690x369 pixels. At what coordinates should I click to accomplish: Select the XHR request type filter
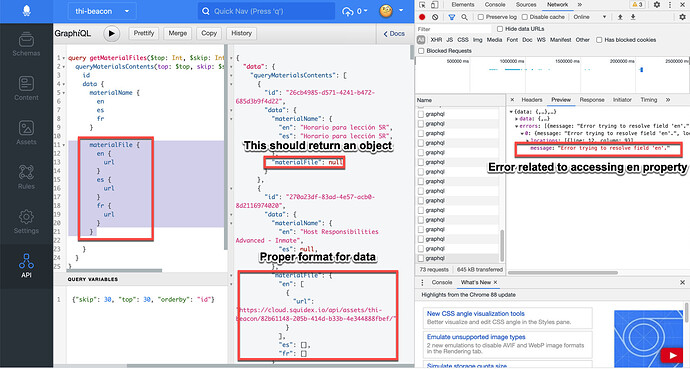click(x=436, y=40)
